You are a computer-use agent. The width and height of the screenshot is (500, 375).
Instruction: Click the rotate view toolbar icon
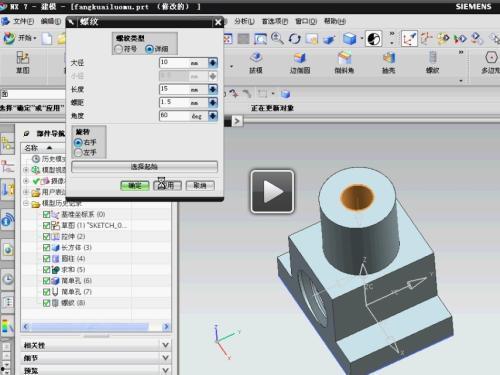click(x=294, y=39)
